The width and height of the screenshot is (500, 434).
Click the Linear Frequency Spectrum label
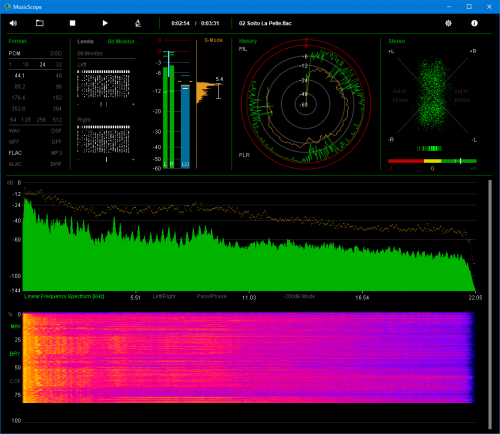[x=64, y=296]
